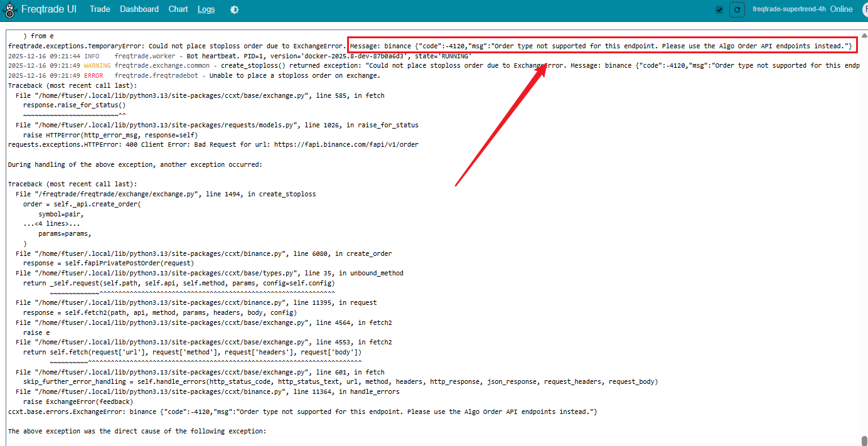The image size is (868, 446).
Task: Click the red-boxed error code -4120 message
Action: (600, 46)
